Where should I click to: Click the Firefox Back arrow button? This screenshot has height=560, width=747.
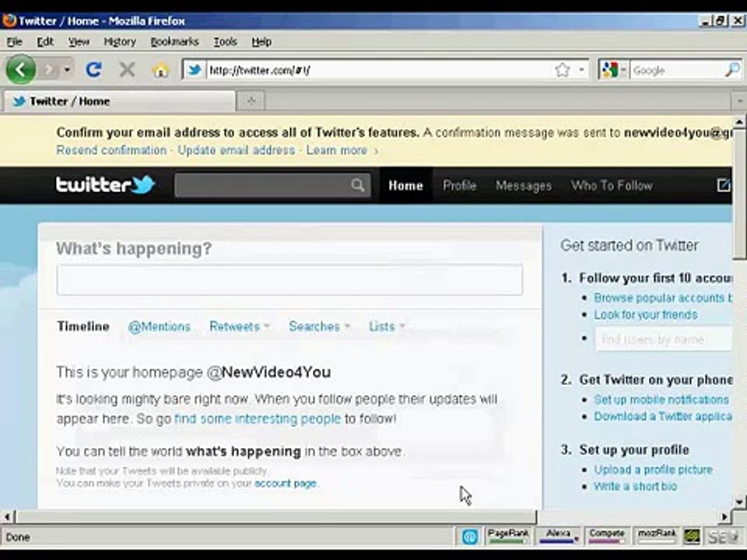point(20,69)
